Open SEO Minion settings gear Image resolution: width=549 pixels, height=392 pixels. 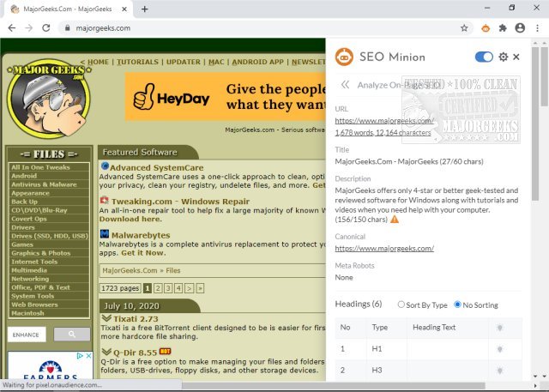tap(504, 57)
